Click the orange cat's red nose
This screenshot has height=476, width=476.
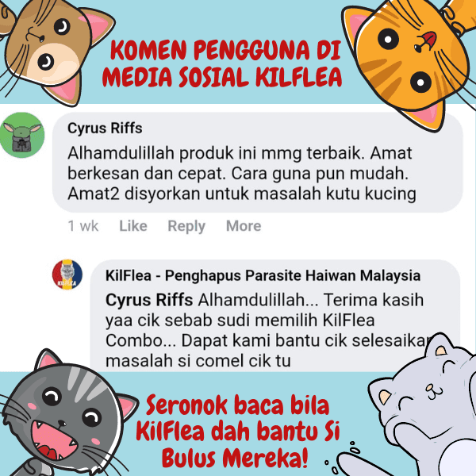click(x=428, y=40)
